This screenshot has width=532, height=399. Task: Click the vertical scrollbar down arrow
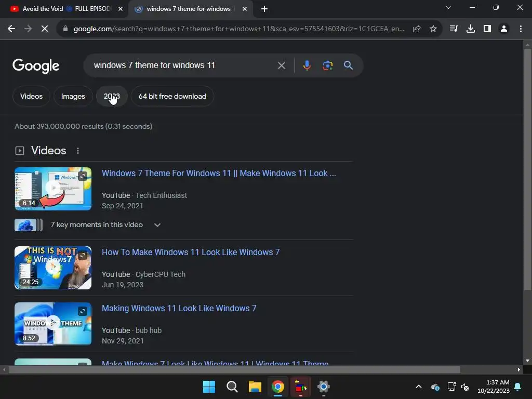click(527, 361)
